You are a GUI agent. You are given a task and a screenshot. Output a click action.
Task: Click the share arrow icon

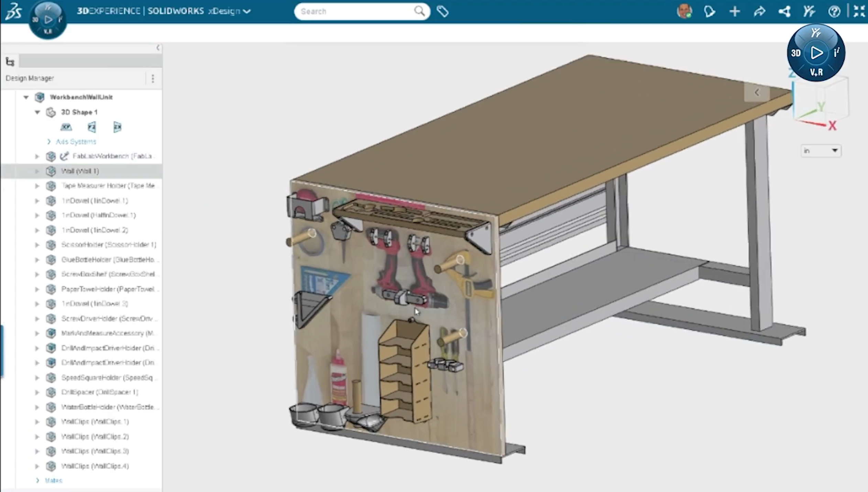pos(759,11)
